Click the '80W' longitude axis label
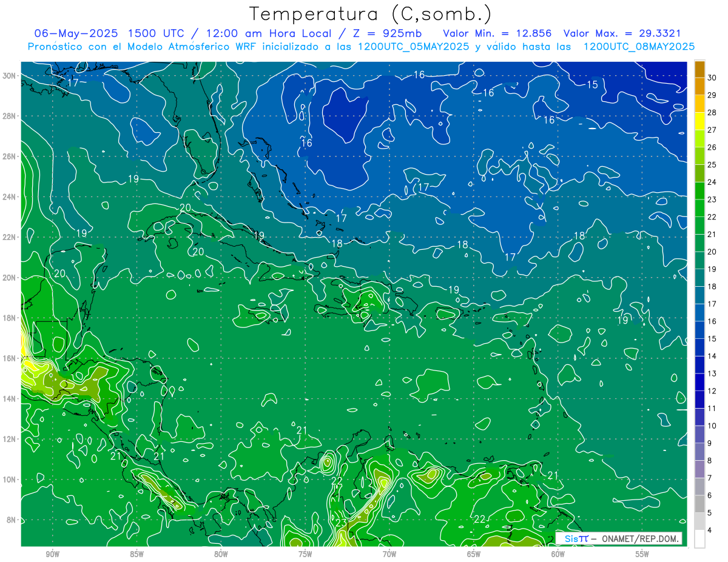Viewport: 728px width, 562px height. click(x=221, y=554)
